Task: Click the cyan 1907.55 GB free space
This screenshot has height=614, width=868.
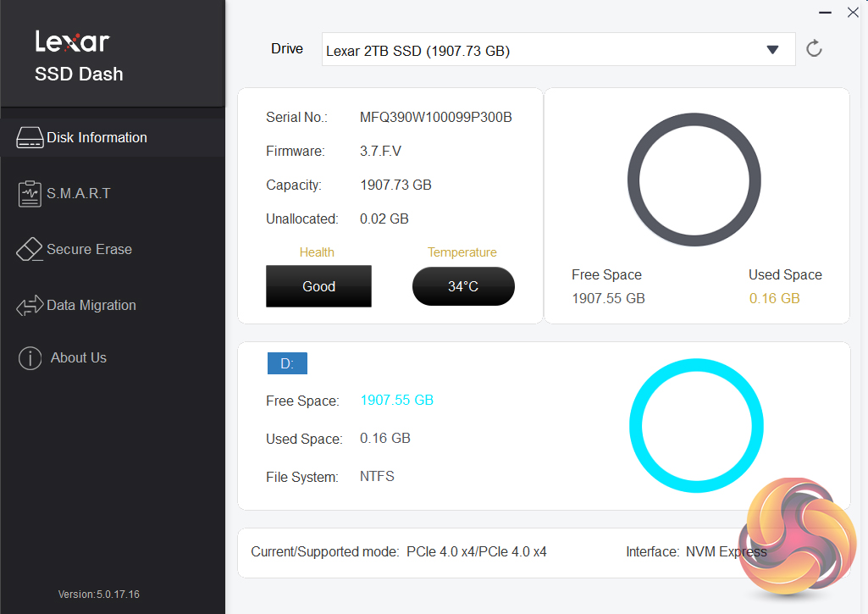Action: pyautogui.click(x=397, y=401)
